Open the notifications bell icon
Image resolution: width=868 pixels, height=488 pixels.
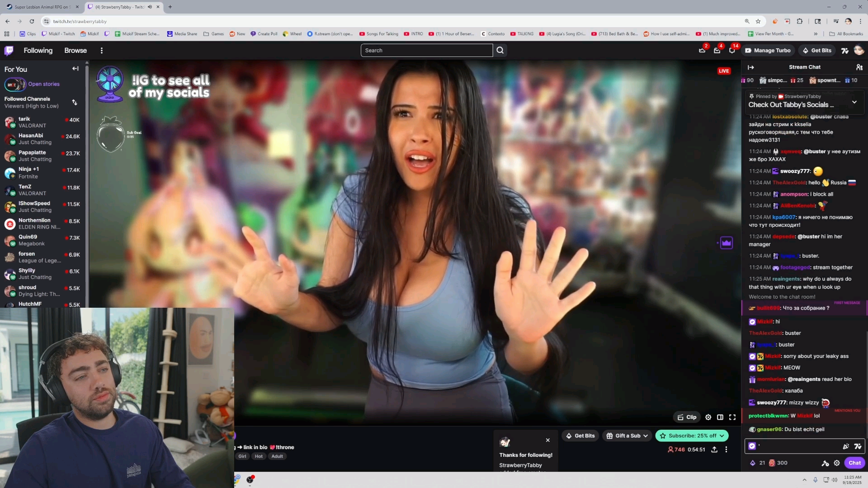732,51
